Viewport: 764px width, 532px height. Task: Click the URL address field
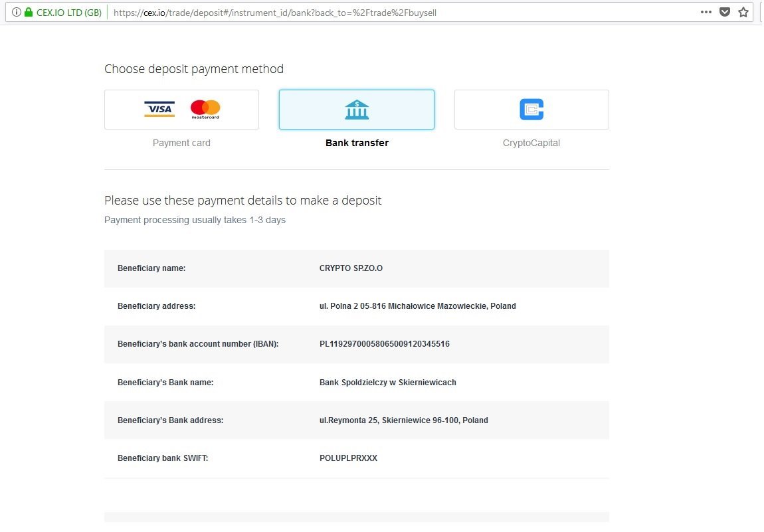[x=275, y=13]
